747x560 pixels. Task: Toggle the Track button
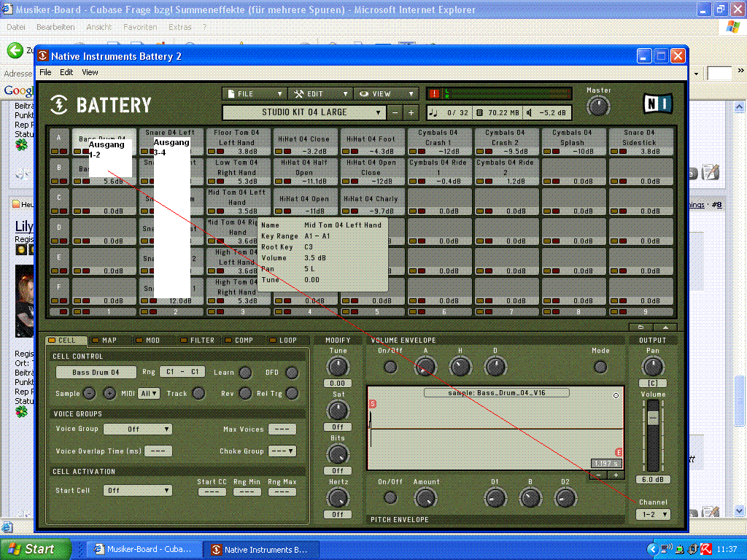198,393
